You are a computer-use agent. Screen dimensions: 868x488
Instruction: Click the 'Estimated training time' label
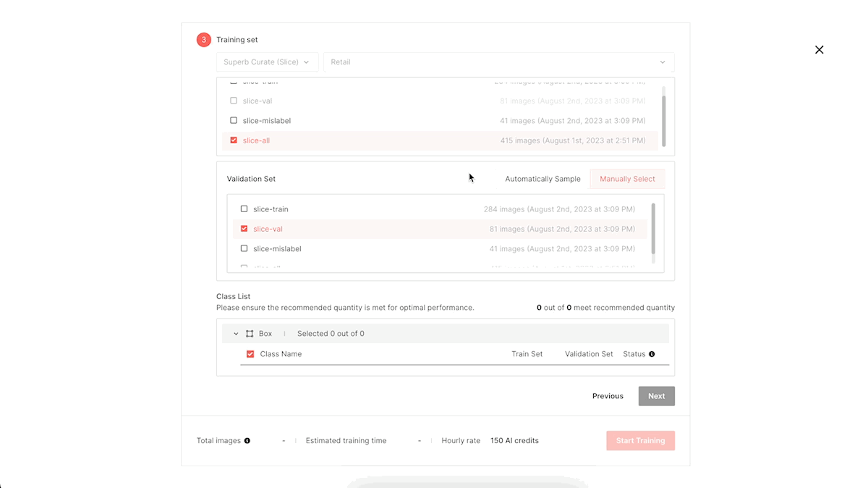tap(346, 440)
